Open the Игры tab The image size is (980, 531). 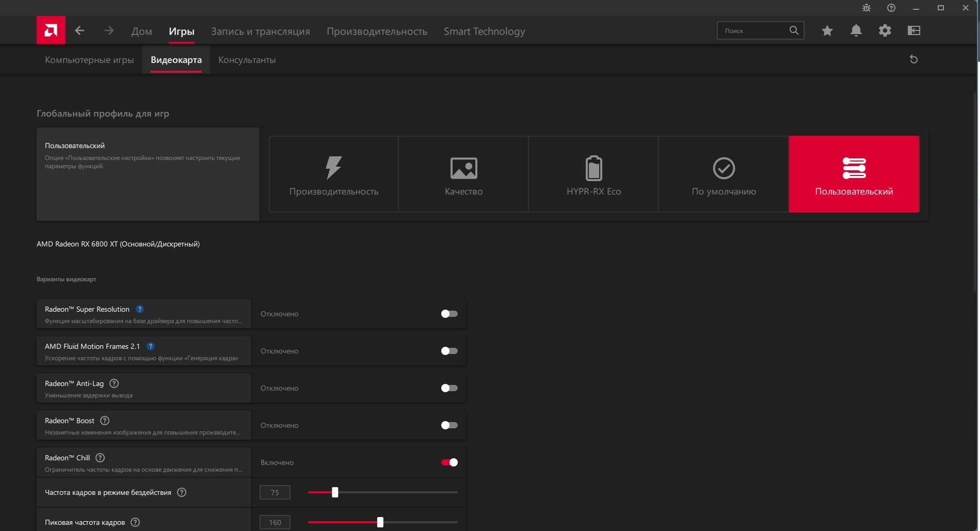pyautogui.click(x=182, y=31)
